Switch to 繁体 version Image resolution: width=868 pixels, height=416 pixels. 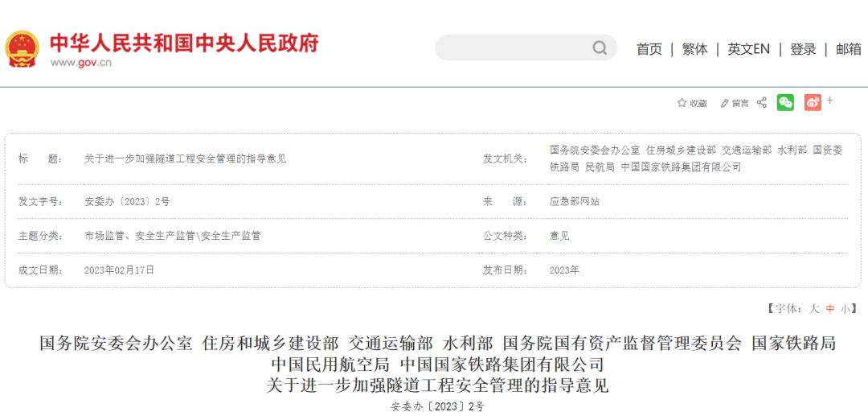pyautogui.click(x=695, y=49)
